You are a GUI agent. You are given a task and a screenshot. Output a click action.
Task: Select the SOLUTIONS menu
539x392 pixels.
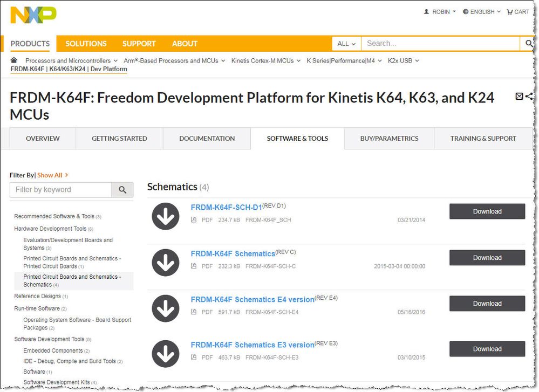[86, 44]
